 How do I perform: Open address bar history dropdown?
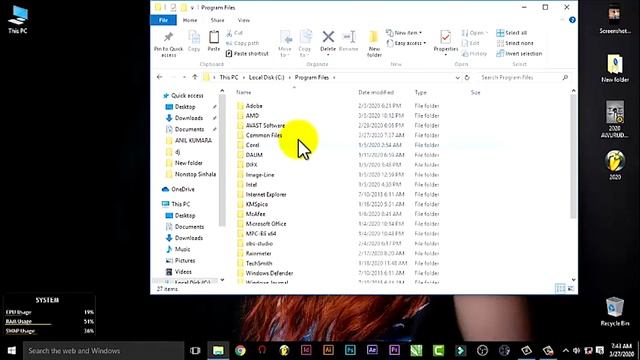point(457,78)
